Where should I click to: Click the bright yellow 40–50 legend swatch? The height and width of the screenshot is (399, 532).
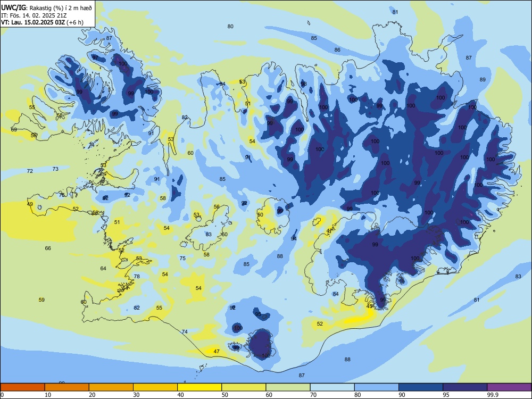199,387
